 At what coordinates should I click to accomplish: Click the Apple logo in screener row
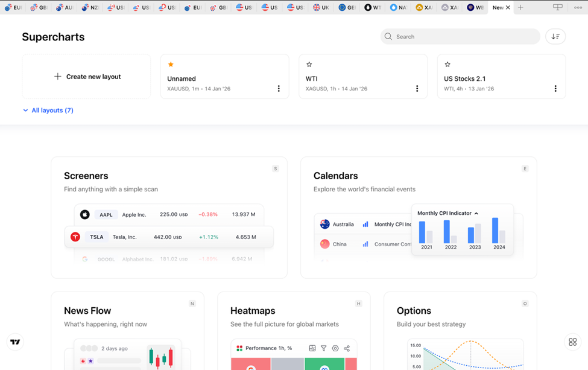click(x=85, y=214)
